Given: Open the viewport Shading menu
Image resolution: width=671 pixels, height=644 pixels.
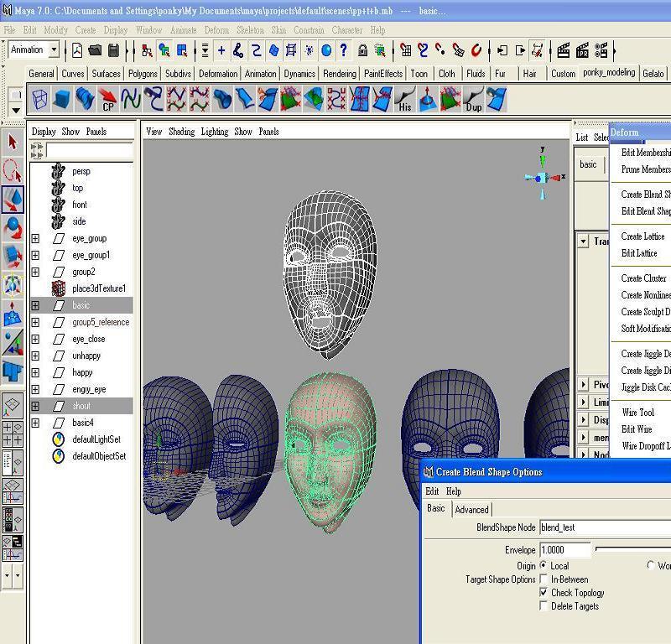Looking at the screenshot, I should pyautogui.click(x=181, y=132).
